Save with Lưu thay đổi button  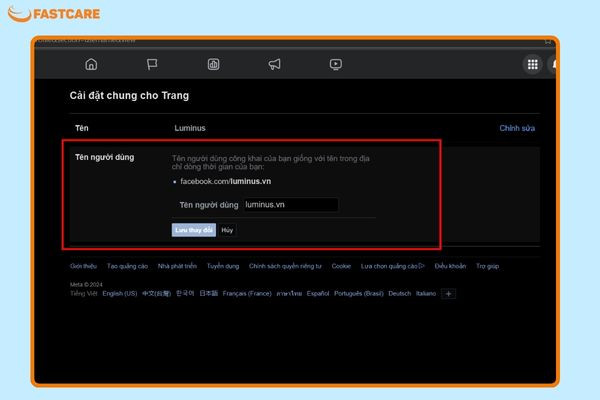(194, 230)
